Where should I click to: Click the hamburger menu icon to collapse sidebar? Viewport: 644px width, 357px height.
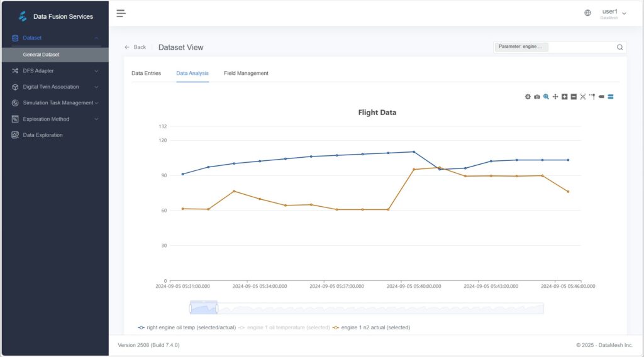pos(121,13)
